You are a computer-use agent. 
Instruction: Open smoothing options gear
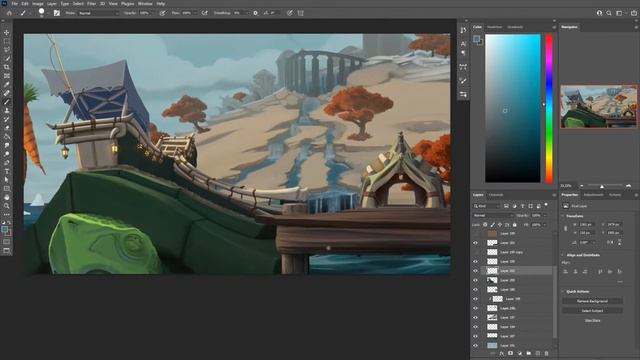coord(256,13)
